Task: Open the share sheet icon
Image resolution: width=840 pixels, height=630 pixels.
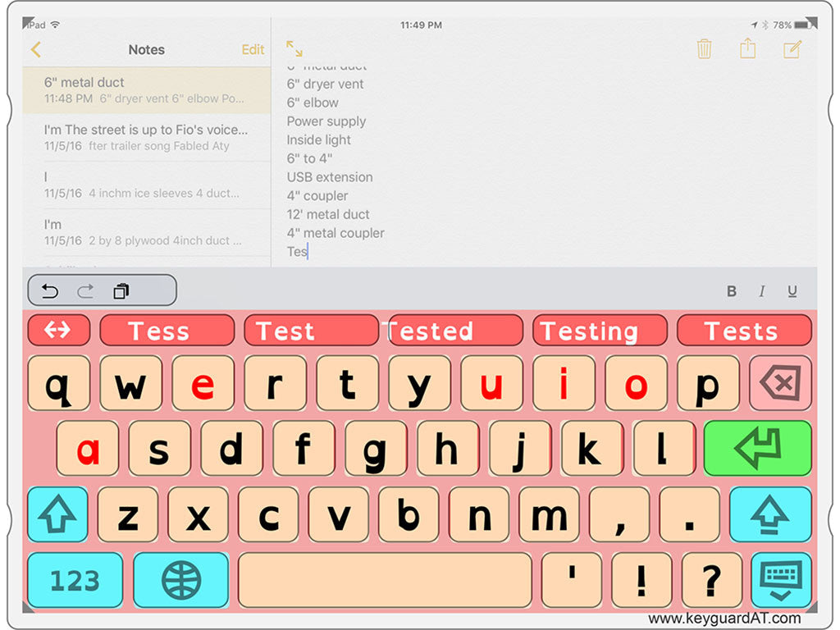Action: pos(747,49)
